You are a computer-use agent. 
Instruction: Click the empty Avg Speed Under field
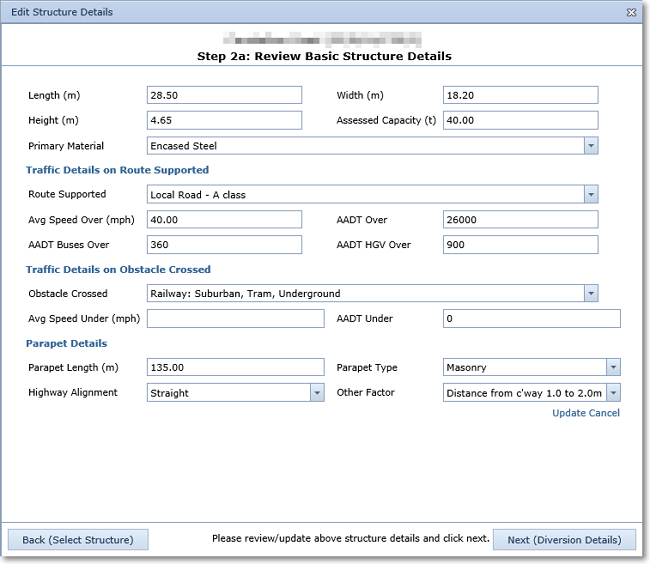point(235,318)
